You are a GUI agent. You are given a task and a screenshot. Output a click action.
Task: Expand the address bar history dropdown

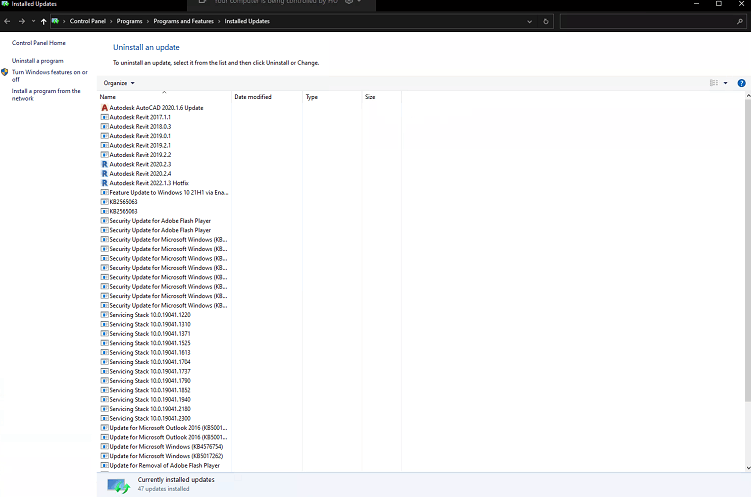(x=529, y=22)
